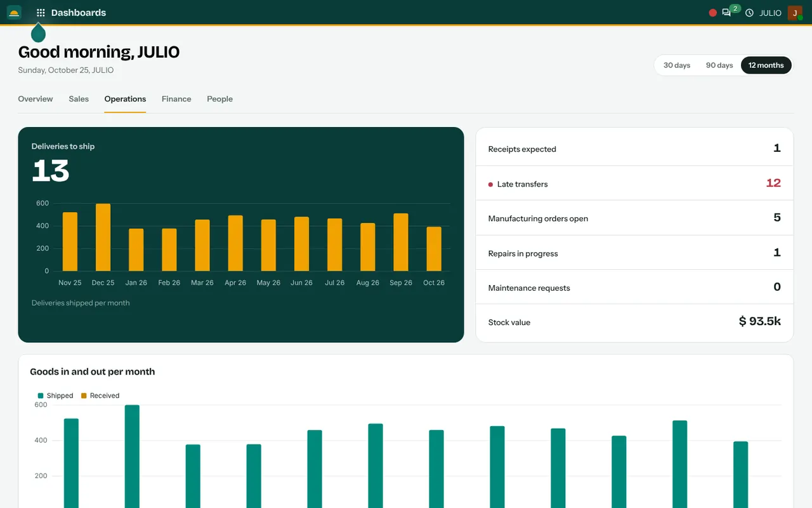Go to the Finance tab
The width and height of the screenshot is (812, 508).
coord(176,99)
